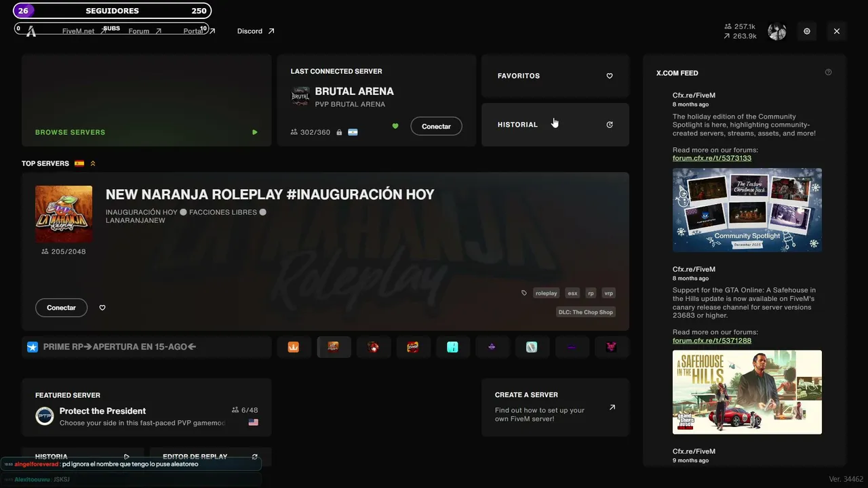Image resolution: width=868 pixels, height=488 pixels.
Task: Open the Favoritos panel
Action: pos(555,76)
